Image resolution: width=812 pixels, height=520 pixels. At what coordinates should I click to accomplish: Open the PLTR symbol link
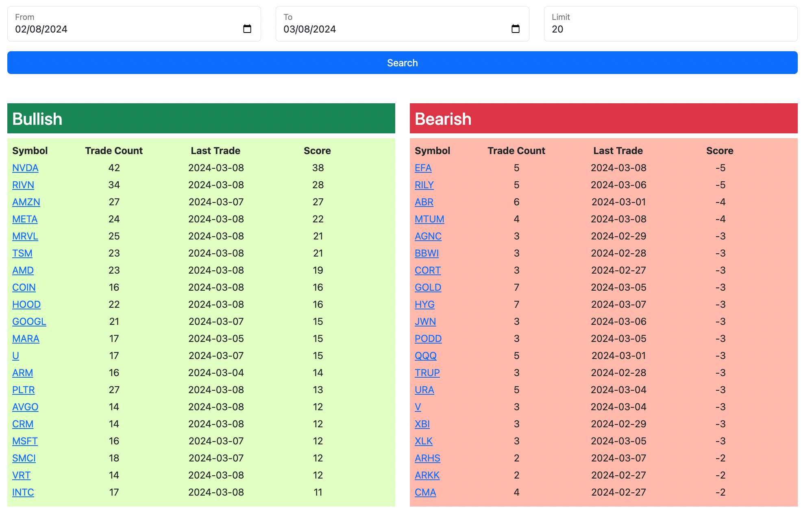click(24, 390)
